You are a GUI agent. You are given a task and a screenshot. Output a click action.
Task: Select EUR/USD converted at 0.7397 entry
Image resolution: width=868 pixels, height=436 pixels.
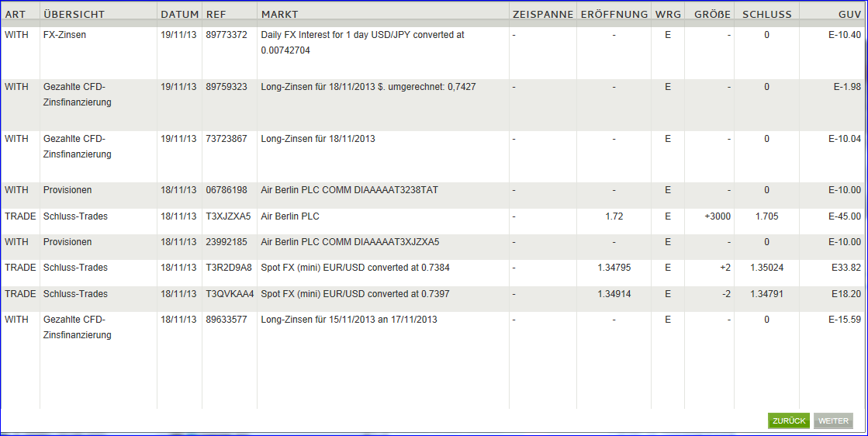click(x=355, y=294)
